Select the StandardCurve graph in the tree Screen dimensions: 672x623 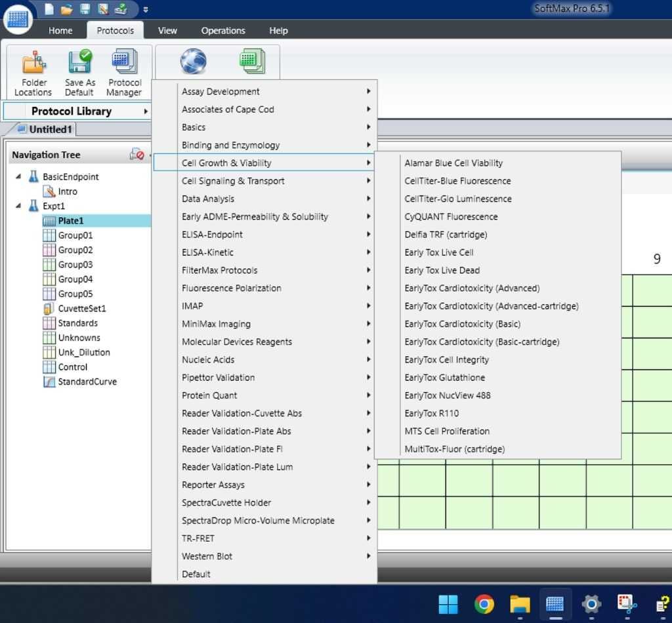(87, 382)
